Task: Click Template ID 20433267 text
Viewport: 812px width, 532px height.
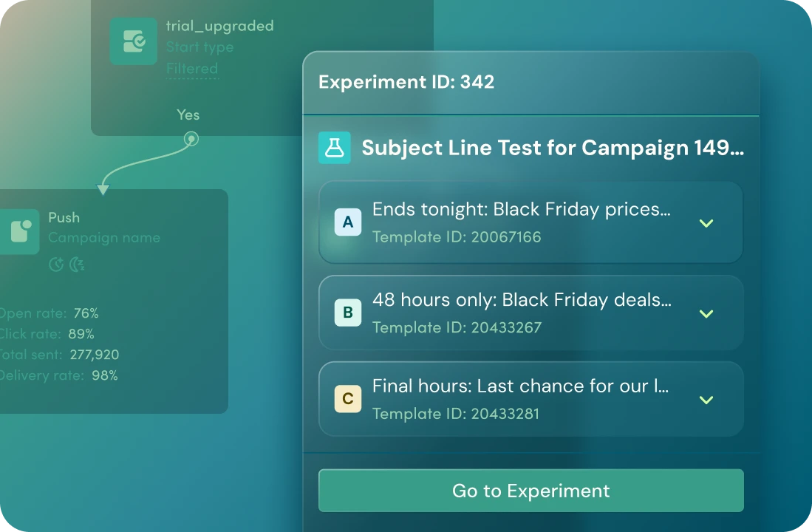Action: pos(457,327)
